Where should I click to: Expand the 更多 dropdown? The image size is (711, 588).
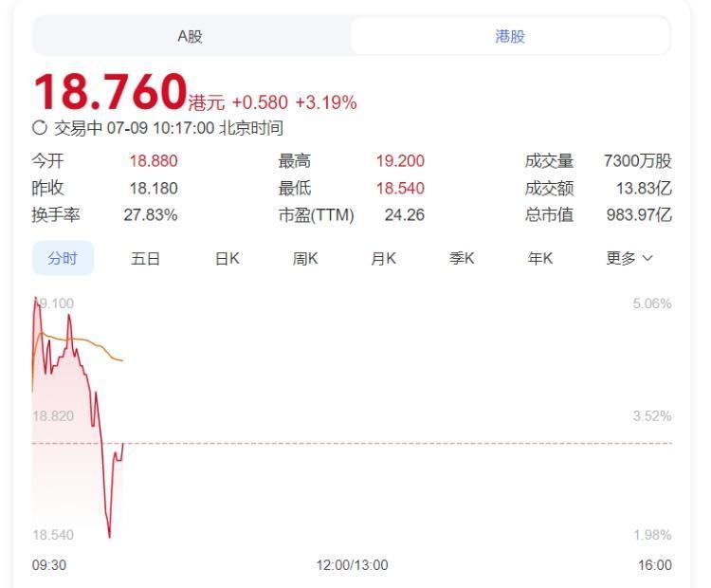tap(629, 258)
